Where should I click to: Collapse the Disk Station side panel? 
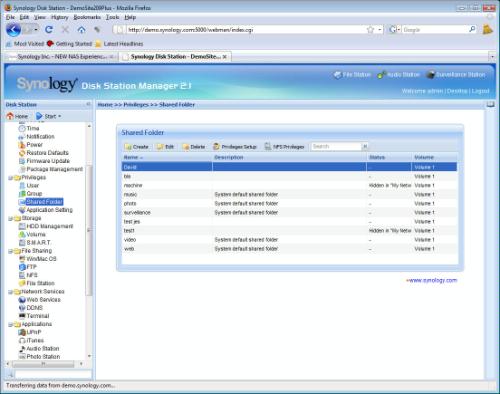click(x=88, y=104)
